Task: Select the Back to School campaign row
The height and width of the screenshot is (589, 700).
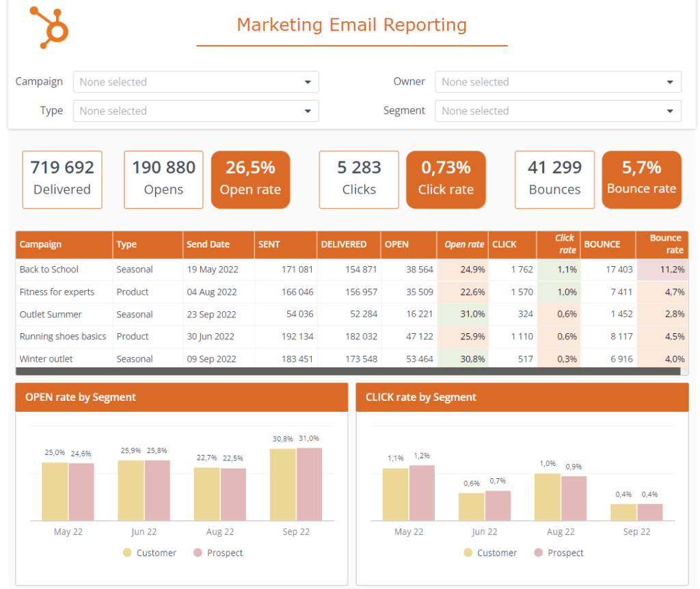Action: coord(49,269)
